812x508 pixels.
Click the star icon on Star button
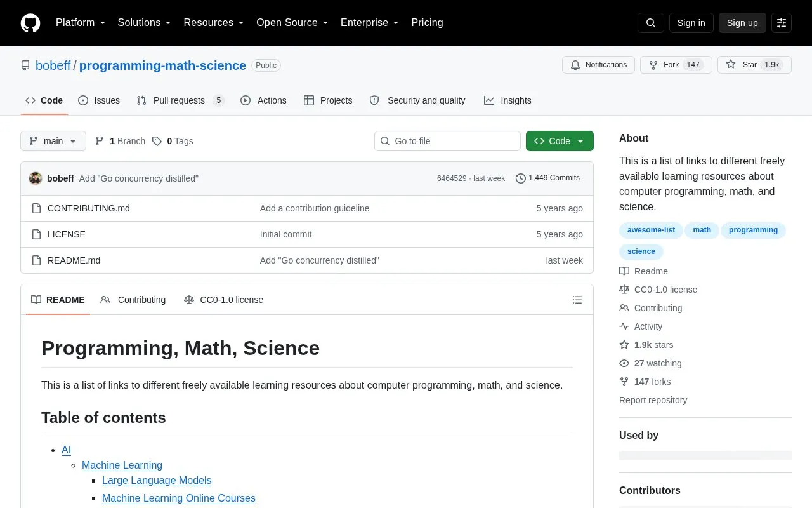731,65
